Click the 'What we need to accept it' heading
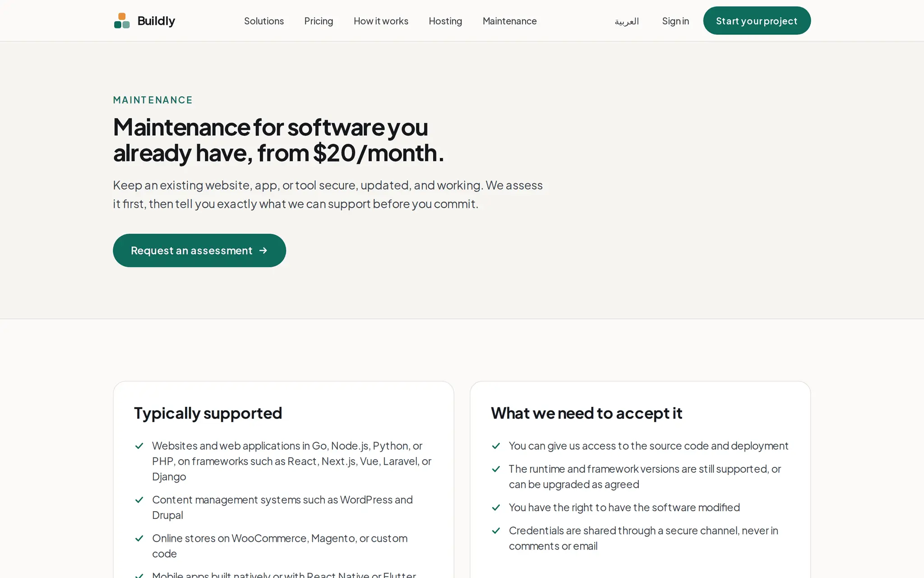 pos(587,413)
